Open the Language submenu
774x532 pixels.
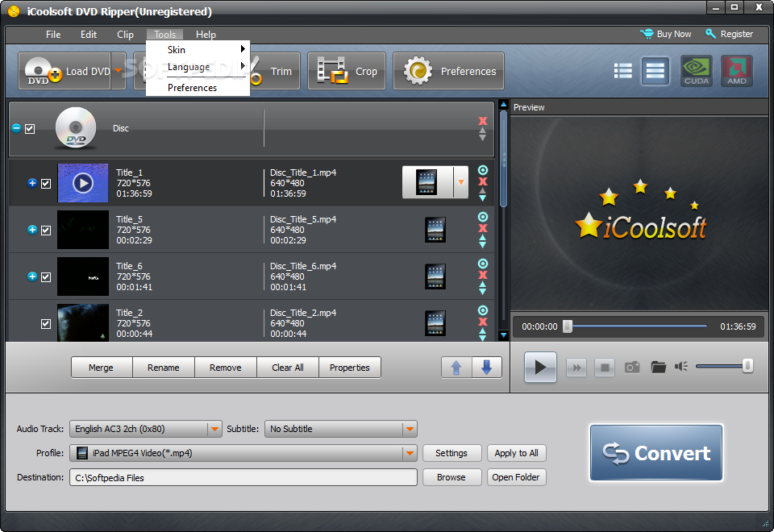198,66
